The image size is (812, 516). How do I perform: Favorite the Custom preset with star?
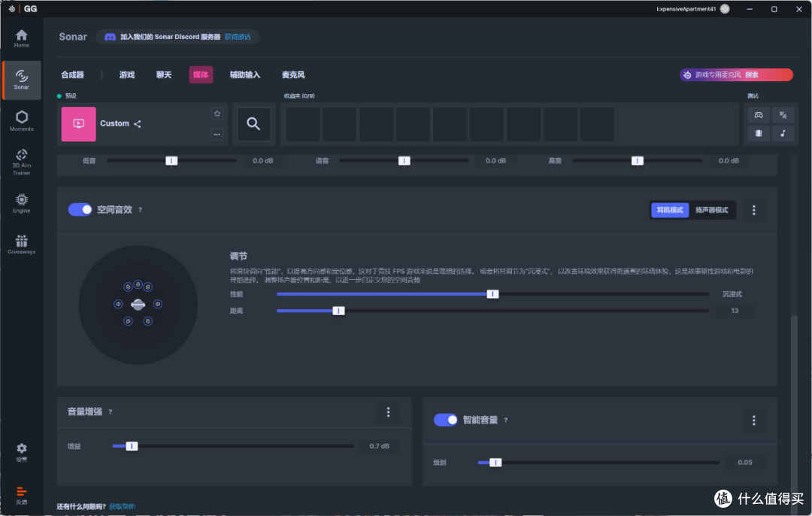coord(217,114)
